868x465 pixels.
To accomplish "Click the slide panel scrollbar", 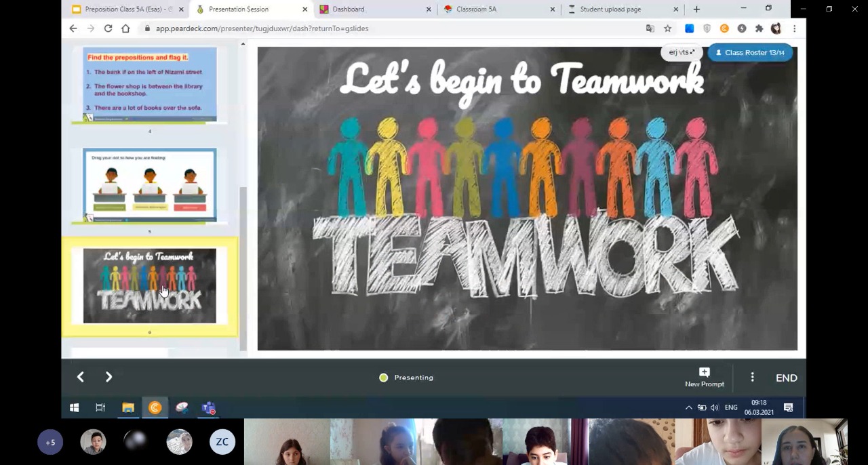I will coord(243,268).
